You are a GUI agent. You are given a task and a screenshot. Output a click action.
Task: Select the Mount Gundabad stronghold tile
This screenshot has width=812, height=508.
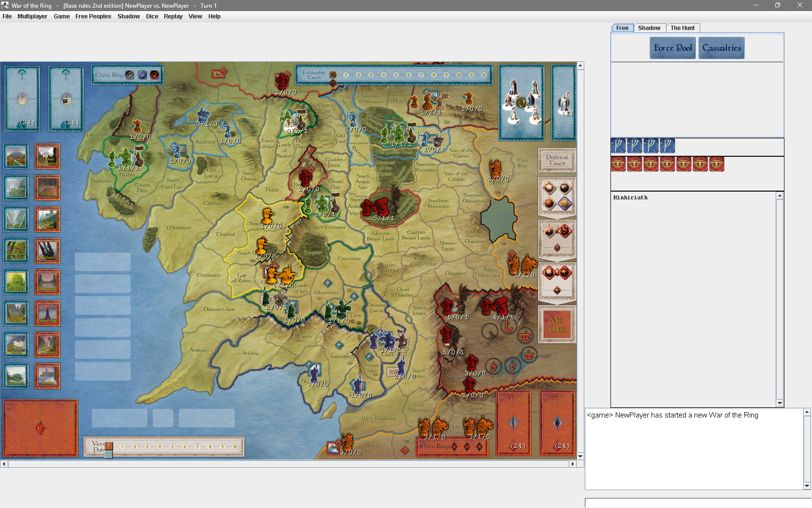point(47,156)
